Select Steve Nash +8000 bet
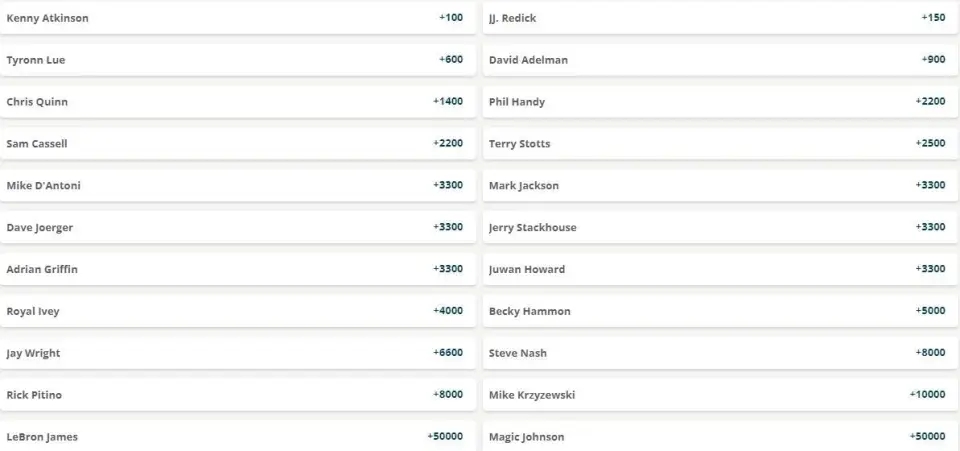 coord(720,353)
